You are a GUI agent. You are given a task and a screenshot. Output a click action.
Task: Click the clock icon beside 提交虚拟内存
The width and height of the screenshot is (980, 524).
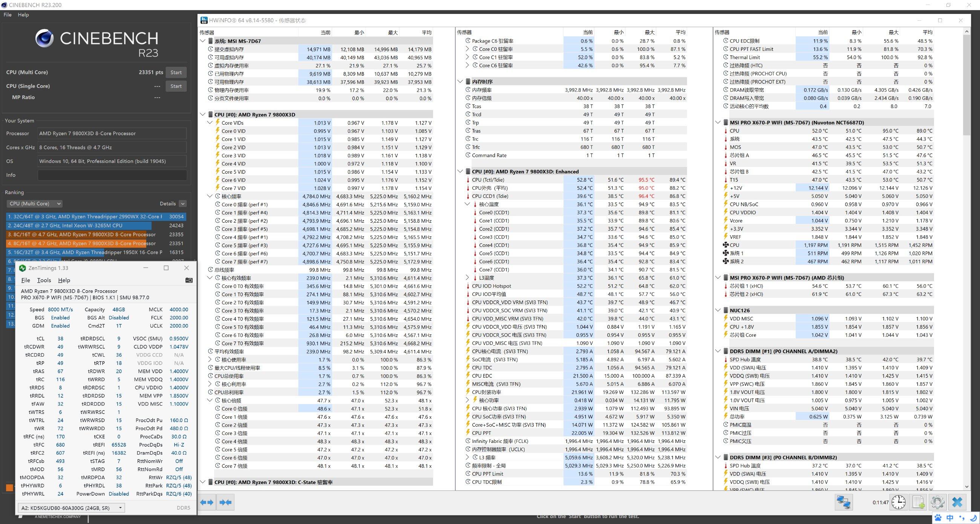click(210, 49)
